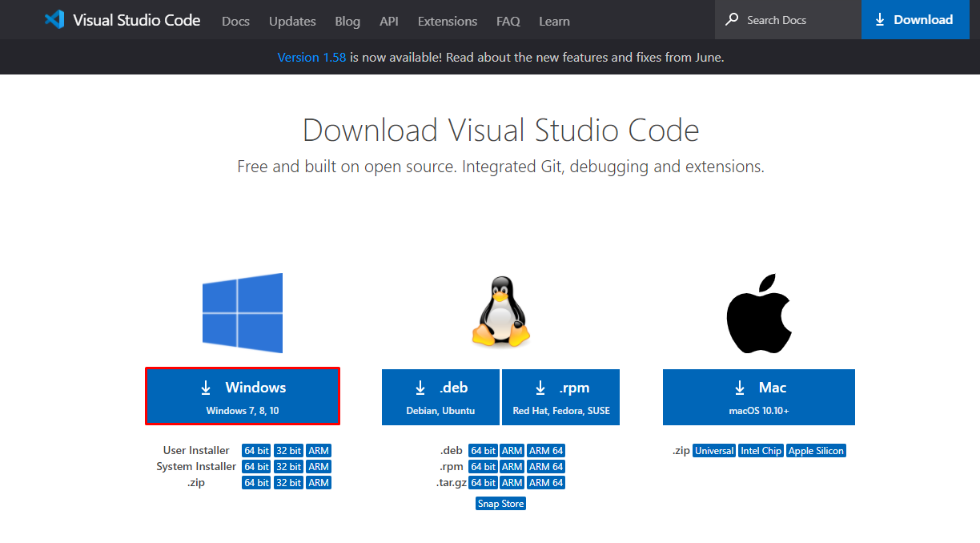
Task: Open the API page
Action: tap(389, 21)
